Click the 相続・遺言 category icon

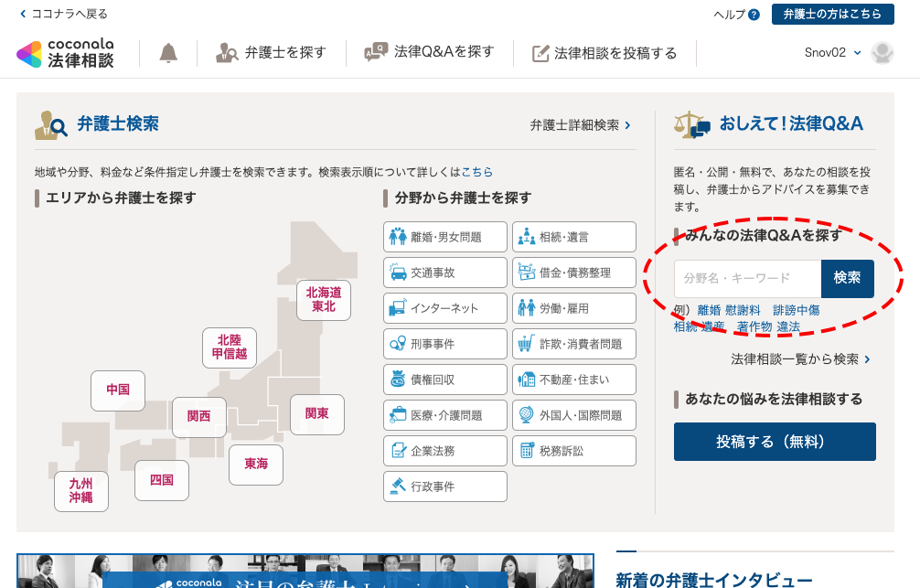(x=526, y=237)
